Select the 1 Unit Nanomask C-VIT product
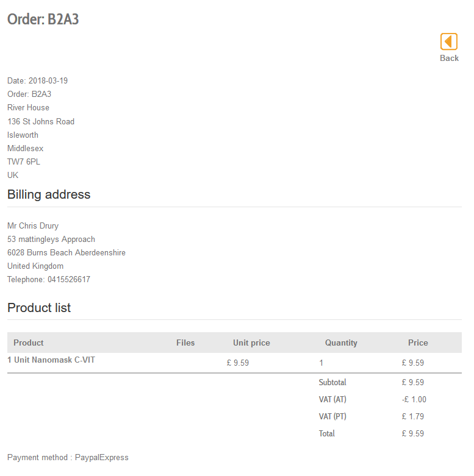474x476 pixels. point(51,360)
